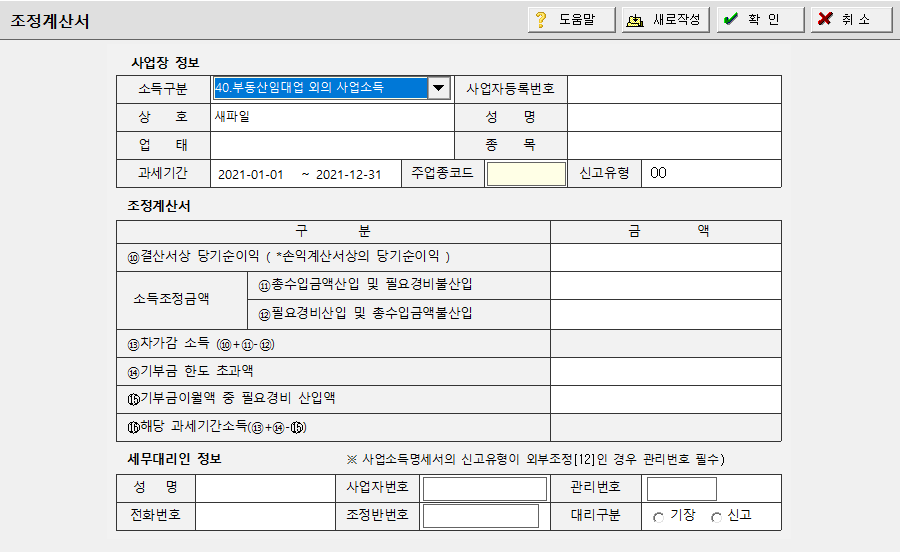This screenshot has height=552, width=900.
Task: Click the 조정반번호 input box
Action: [x=481, y=516]
